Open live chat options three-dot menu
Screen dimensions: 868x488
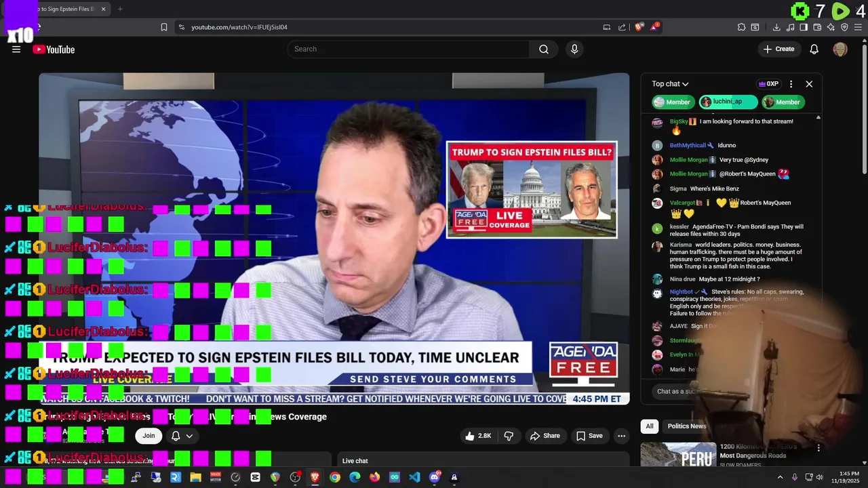click(x=791, y=84)
